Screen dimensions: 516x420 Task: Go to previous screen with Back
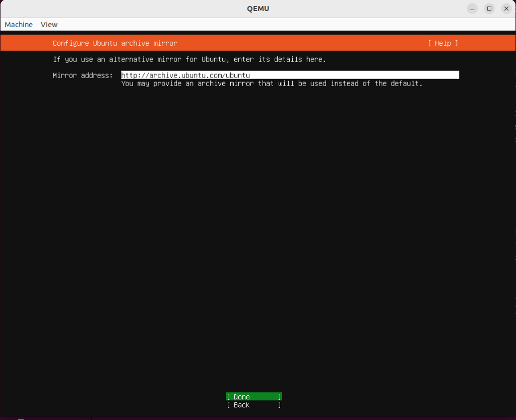click(254, 405)
